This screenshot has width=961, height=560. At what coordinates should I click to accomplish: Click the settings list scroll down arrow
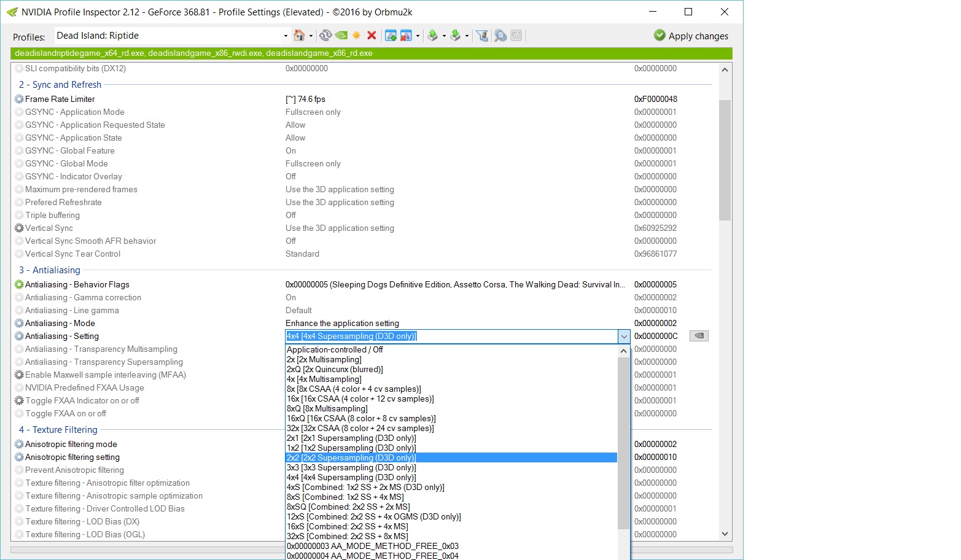[725, 534]
